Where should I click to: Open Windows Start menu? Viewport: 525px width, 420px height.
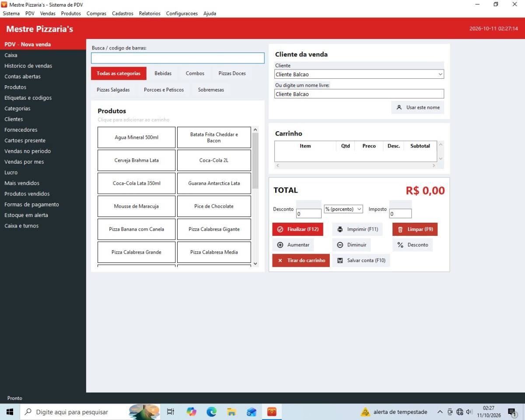point(10,412)
